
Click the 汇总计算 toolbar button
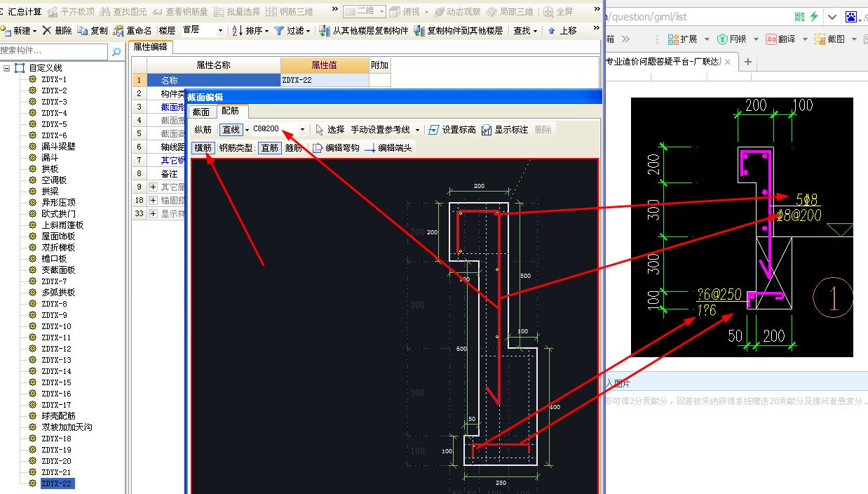(x=21, y=11)
